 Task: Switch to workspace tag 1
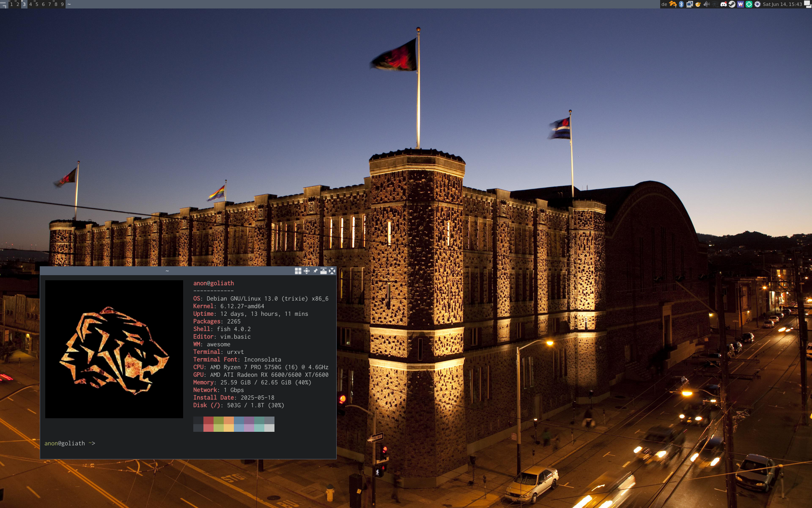click(11, 4)
